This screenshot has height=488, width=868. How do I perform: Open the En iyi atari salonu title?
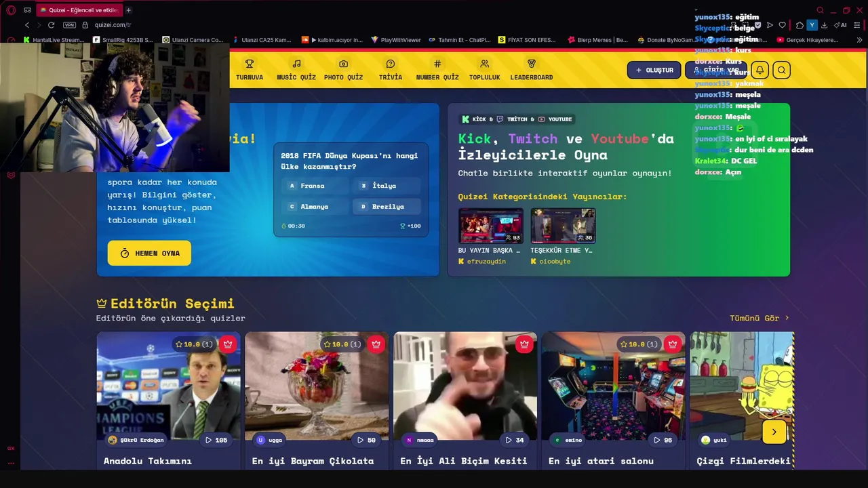(x=601, y=461)
